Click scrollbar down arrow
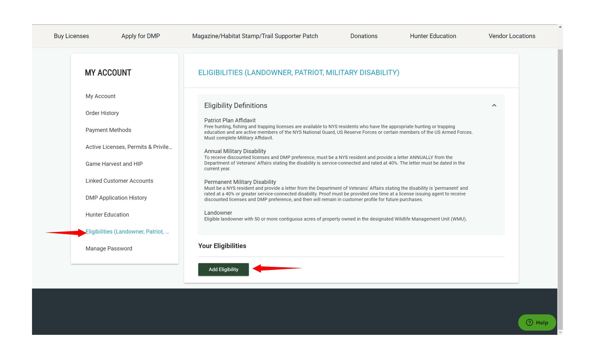Image resolution: width=596 pixels, height=364 pixels. [x=560, y=332]
